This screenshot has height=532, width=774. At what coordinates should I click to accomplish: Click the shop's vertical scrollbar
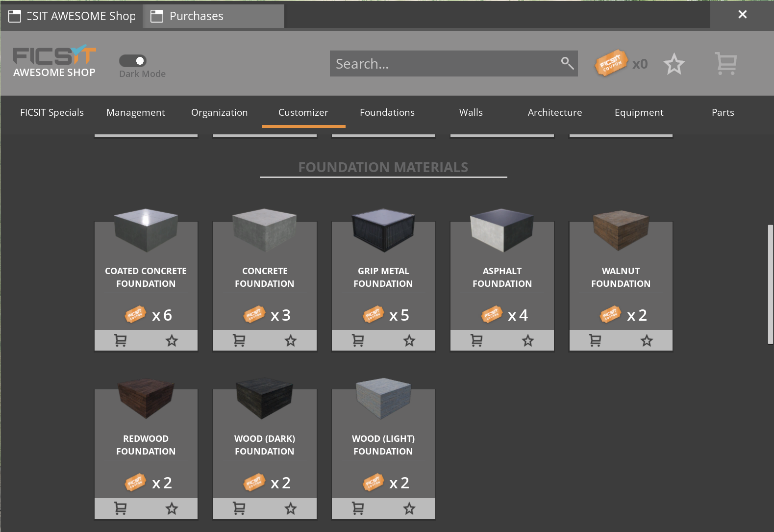click(771, 284)
